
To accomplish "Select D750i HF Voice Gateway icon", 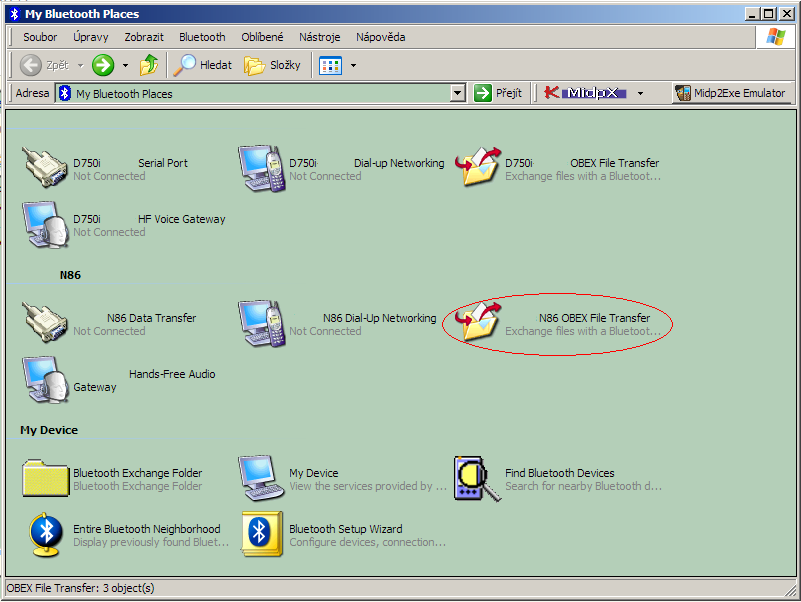I will tap(45, 224).
